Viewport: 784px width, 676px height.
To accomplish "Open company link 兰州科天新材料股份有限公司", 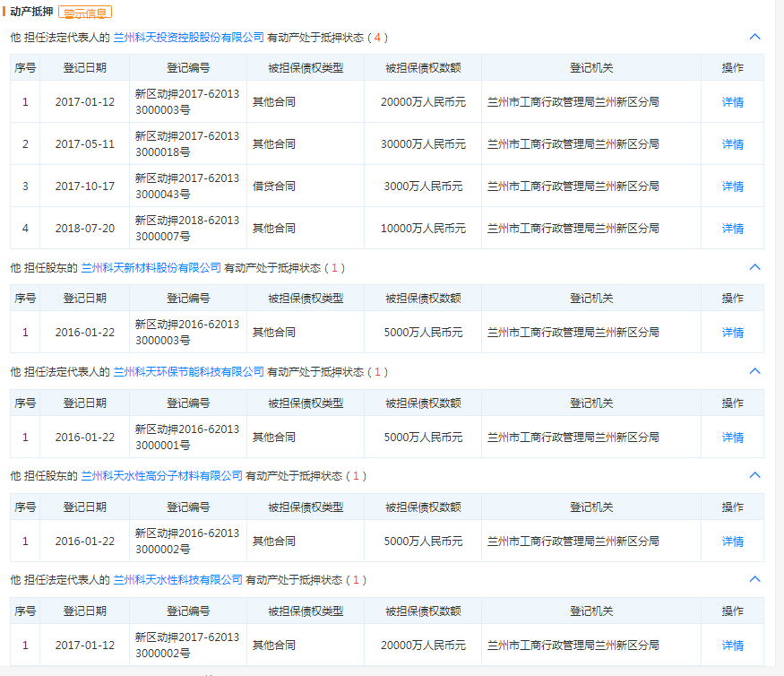I will 151,267.
